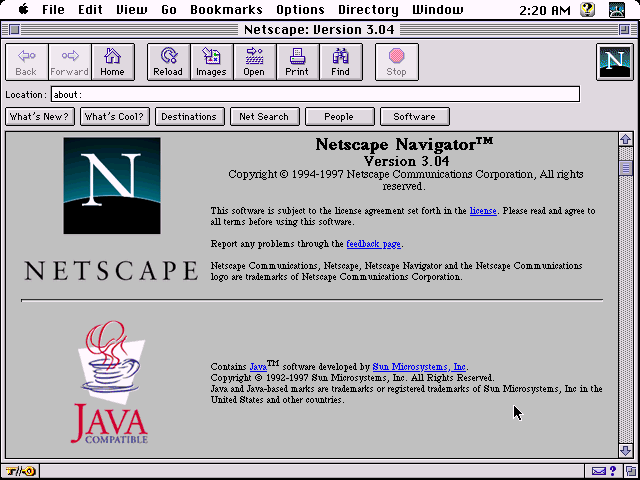Click the Software directory button
The height and width of the screenshot is (480, 640).
point(415,117)
